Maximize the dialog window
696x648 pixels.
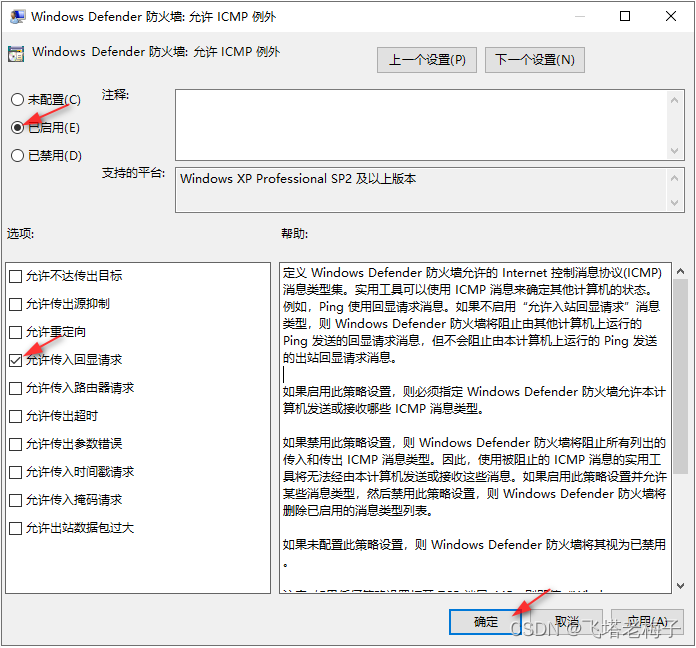pyautogui.click(x=625, y=16)
